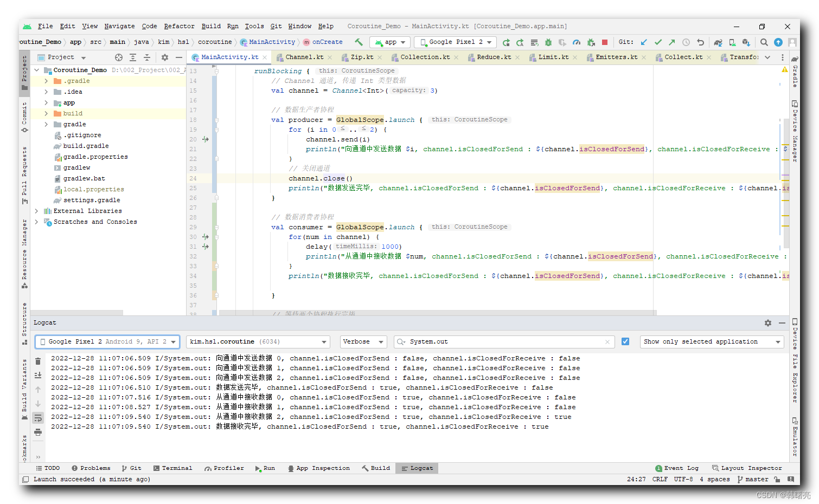Open the Terminal tool window

click(172, 468)
